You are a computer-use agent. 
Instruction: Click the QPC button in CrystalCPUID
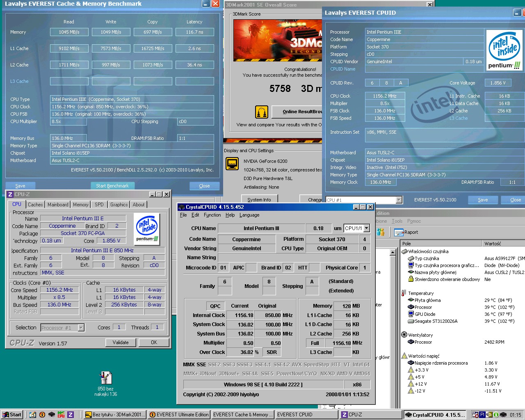pyautogui.click(x=215, y=306)
